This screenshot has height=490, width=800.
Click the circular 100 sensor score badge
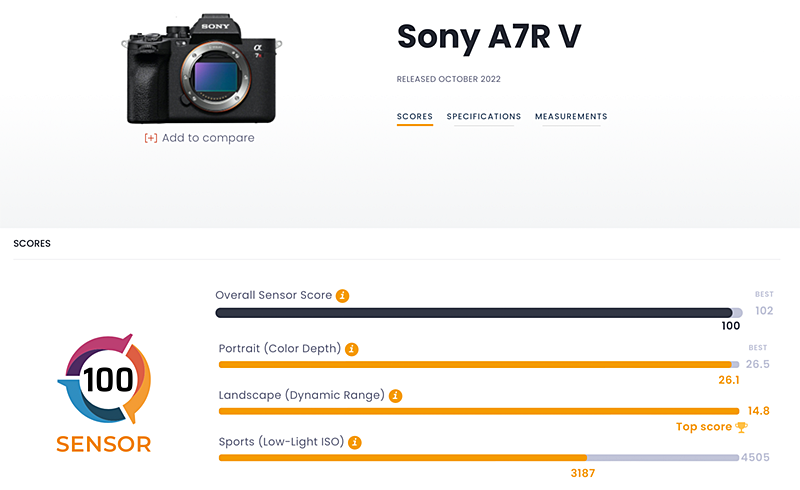pyautogui.click(x=103, y=380)
